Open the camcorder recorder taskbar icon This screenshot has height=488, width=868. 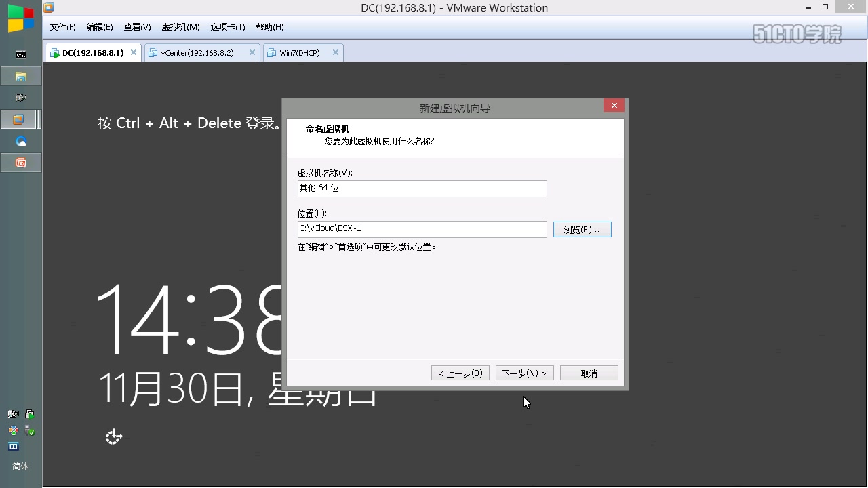(21, 98)
